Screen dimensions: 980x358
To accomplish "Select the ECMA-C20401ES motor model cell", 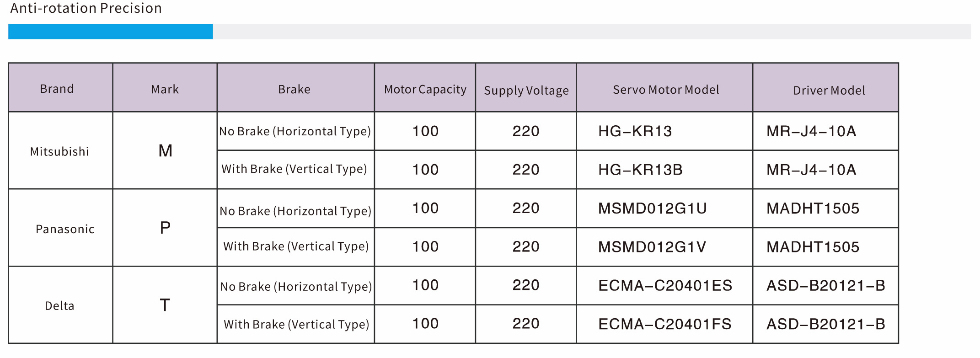I will click(x=665, y=286).
